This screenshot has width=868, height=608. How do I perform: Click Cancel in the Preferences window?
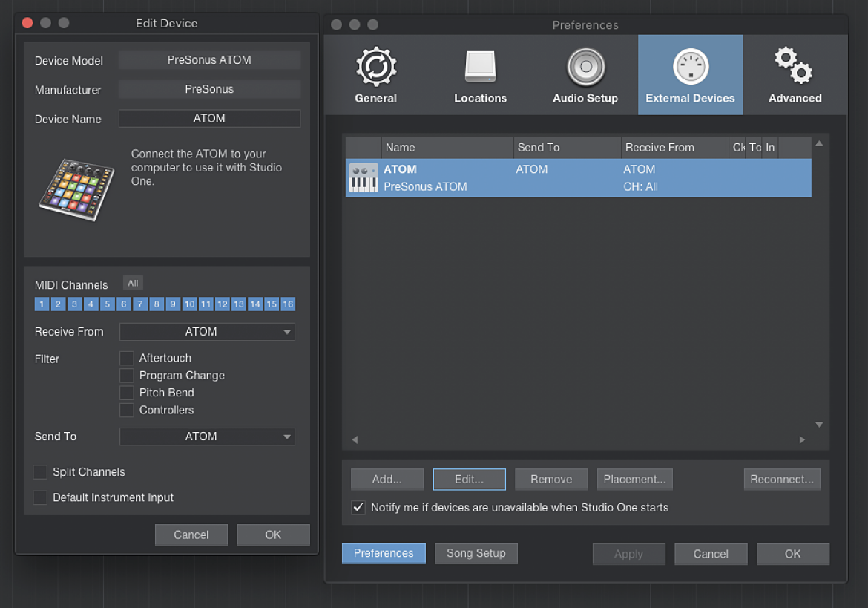(711, 554)
